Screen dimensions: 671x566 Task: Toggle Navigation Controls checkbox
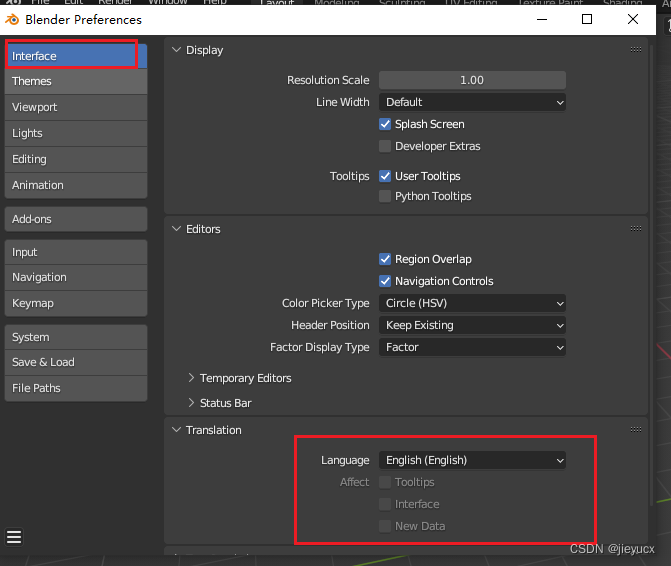click(x=385, y=281)
